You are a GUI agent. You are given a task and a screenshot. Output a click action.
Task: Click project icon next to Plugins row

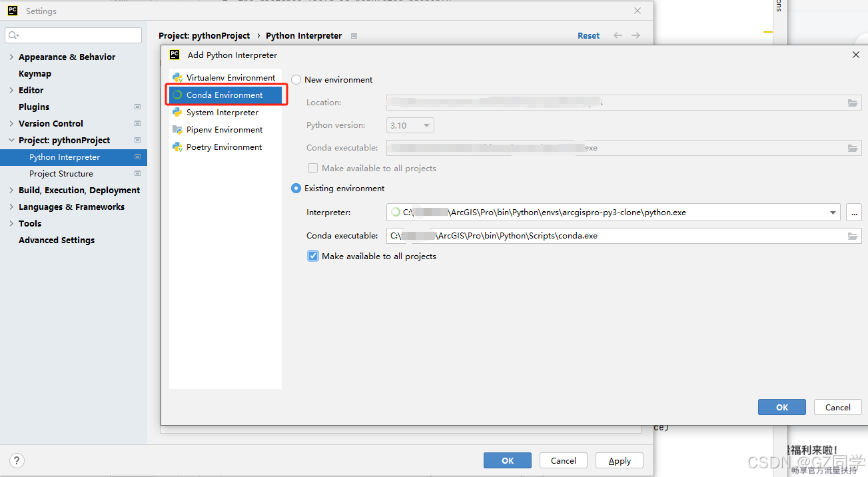[138, 107]
